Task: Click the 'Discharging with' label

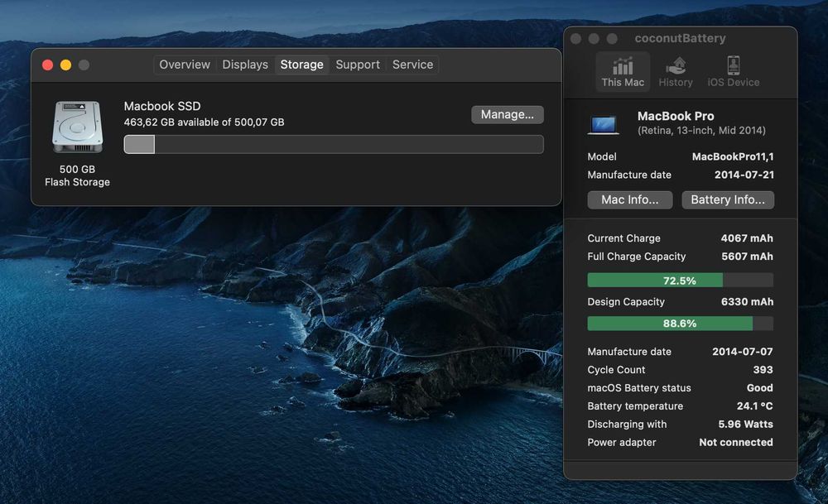Action: click(x=627, y=424)
